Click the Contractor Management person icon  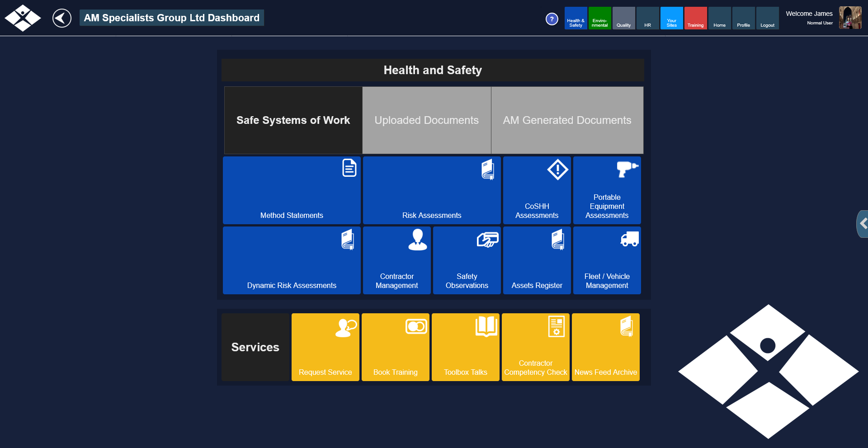(x=418, y=240)
